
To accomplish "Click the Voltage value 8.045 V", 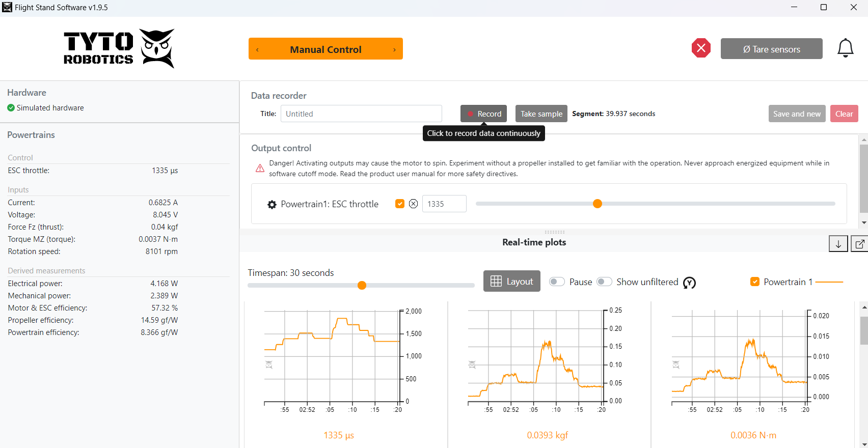I will pos(165,215).
